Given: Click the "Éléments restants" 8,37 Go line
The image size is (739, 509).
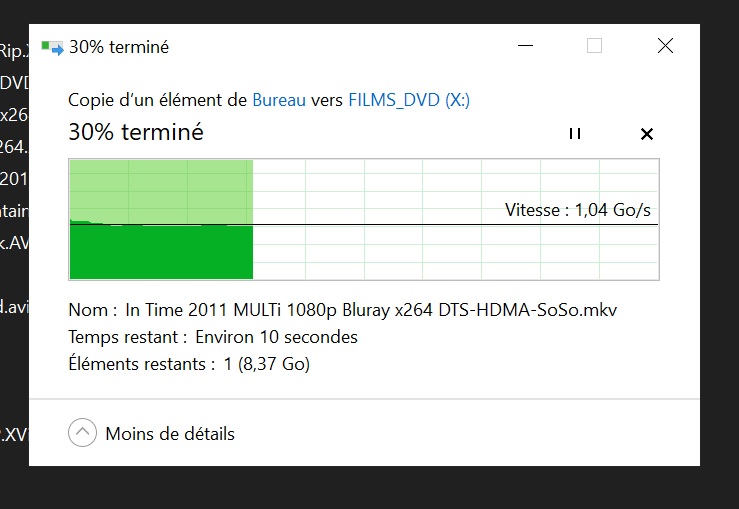Looking at the screenshot, I should (189, 364).
